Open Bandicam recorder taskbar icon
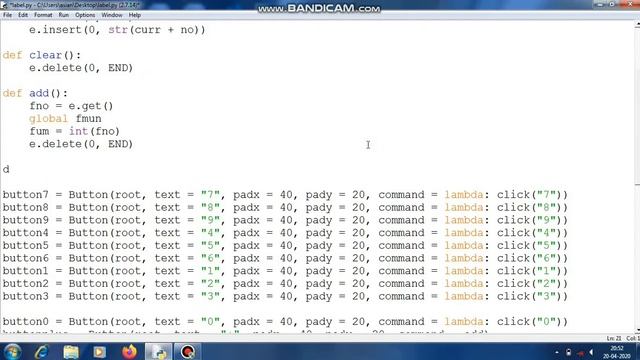Image resolution: width=640 pixels, height=360 pixels. click(x=187, y=351)
